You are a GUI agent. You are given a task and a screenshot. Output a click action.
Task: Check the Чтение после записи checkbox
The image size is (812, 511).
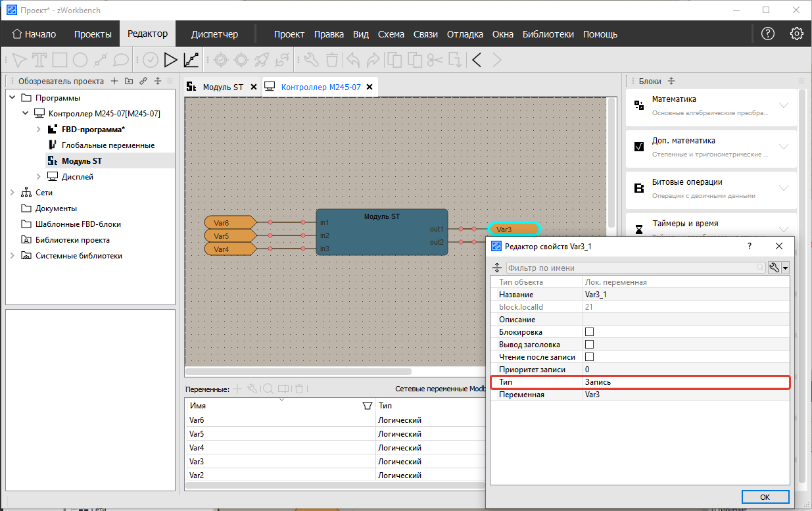[589, 357]
